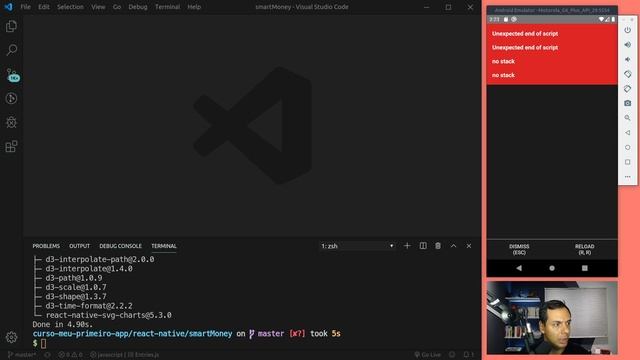Select the Terminal panel tab
This screenshot has width=640, height=360.
click(164, 246)
